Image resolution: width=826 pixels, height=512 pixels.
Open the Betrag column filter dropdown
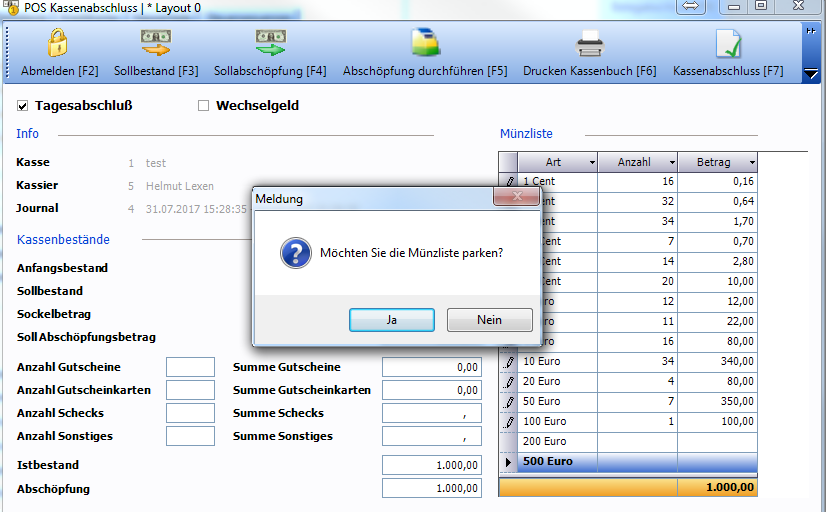[751, 162]
